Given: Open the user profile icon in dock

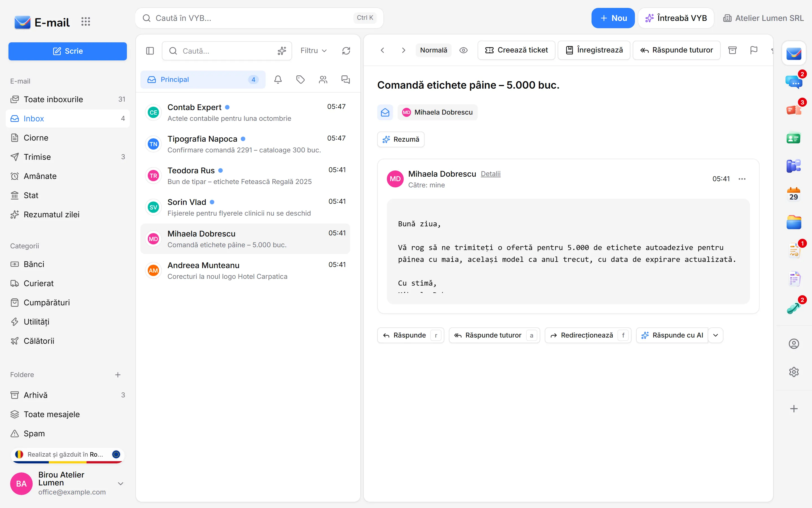Looking at the screenshot, I should coord(794,344).
